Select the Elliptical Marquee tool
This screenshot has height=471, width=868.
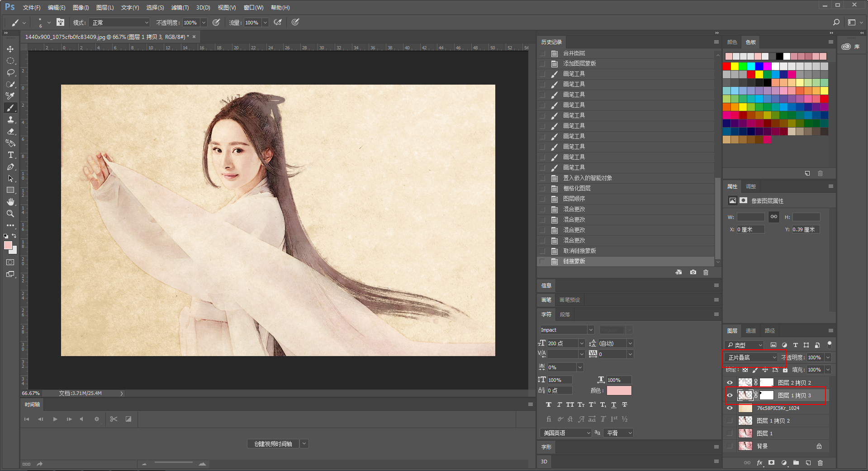click(10, 61)
